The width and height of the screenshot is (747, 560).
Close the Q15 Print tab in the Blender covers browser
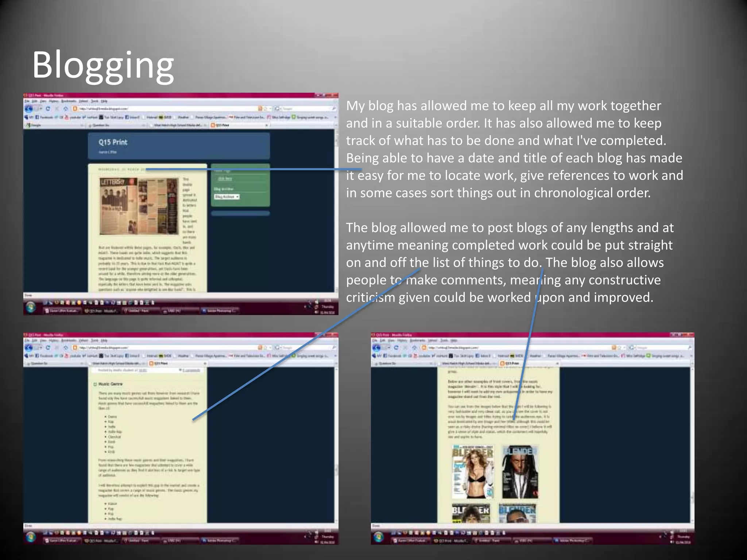(557, 363)
